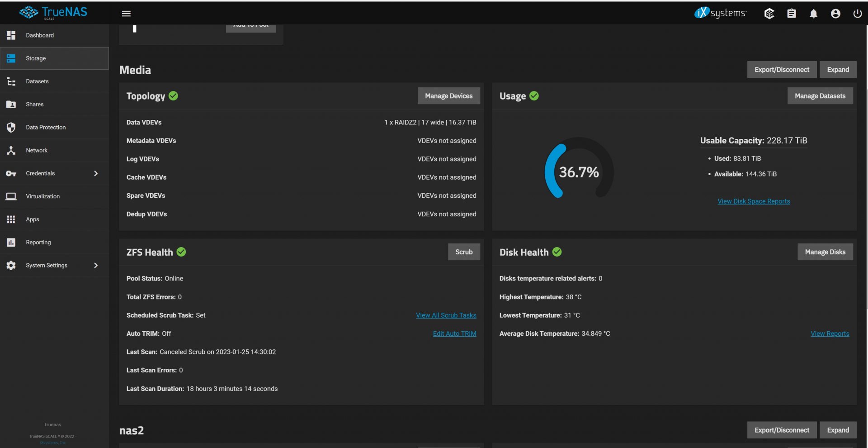
Task: Start a Scrub on ZFS Health
Action: point(464,252)
